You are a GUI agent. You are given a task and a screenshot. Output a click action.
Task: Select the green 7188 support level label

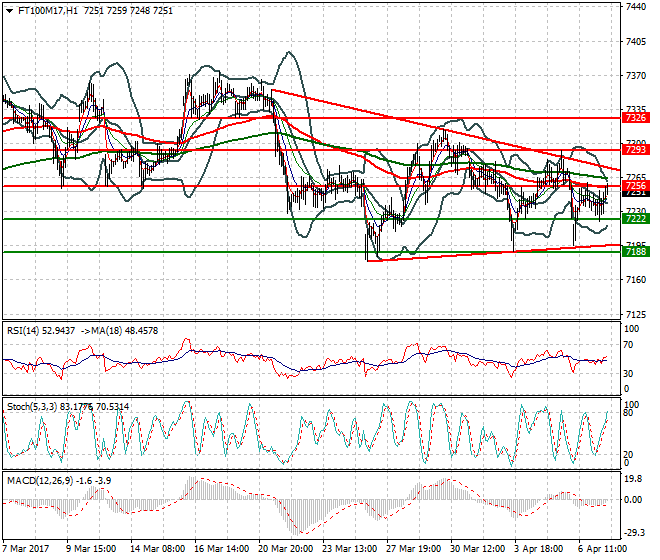pos(636,252)
